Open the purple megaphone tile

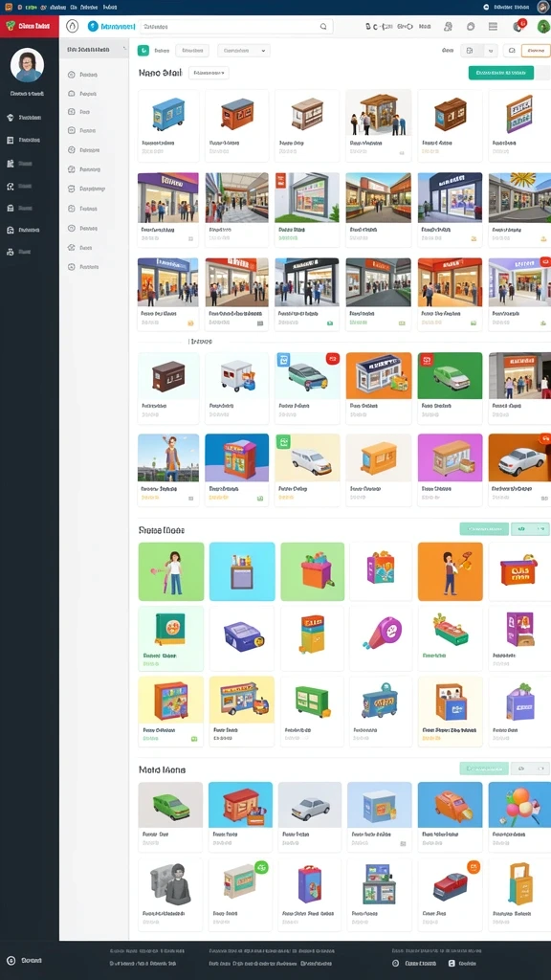click(382, 638)
